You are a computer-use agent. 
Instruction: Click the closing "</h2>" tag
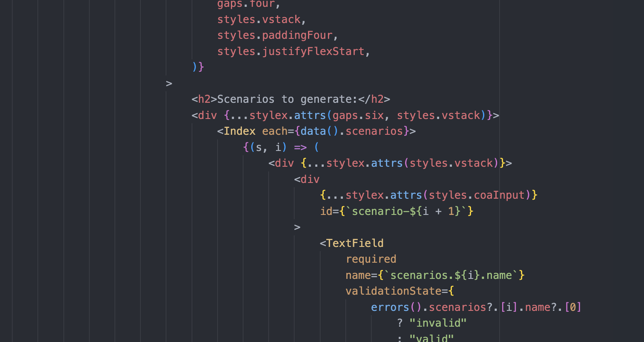point(374,99)
